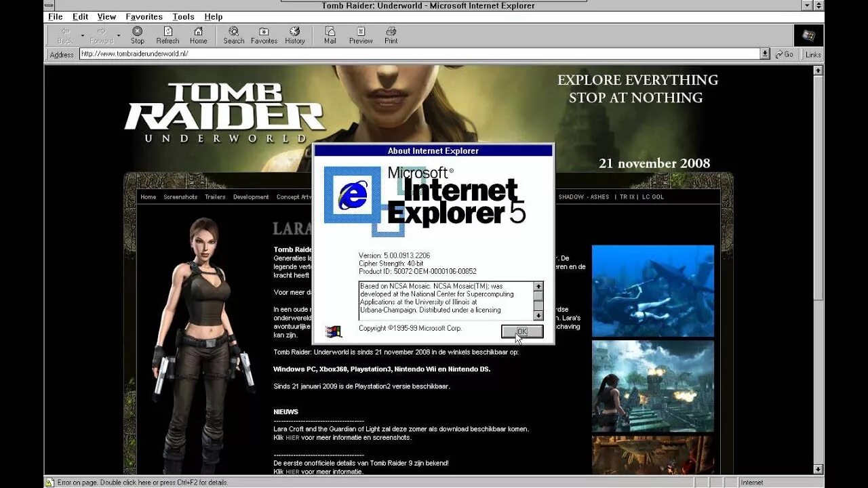Click the Windows logo throbber icon
868x488 pixels.
click(x=808, y=35)
